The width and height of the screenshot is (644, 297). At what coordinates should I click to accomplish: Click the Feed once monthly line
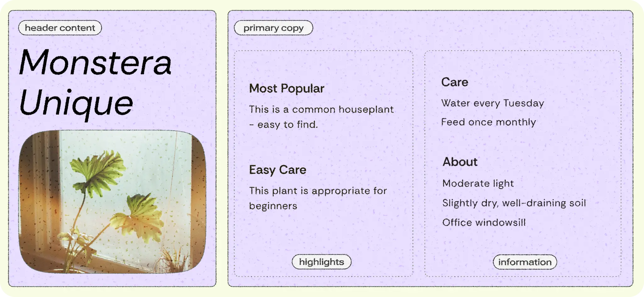(489, 122)
